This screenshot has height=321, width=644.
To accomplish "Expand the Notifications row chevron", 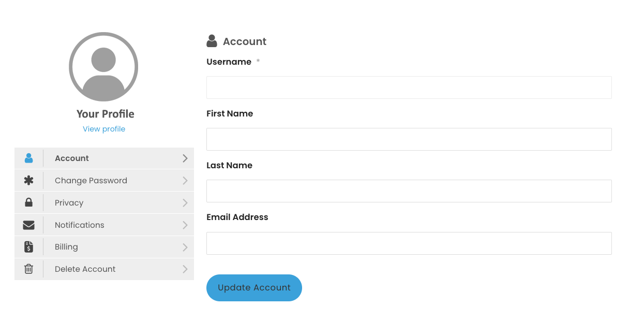I will tap(185, 225).
